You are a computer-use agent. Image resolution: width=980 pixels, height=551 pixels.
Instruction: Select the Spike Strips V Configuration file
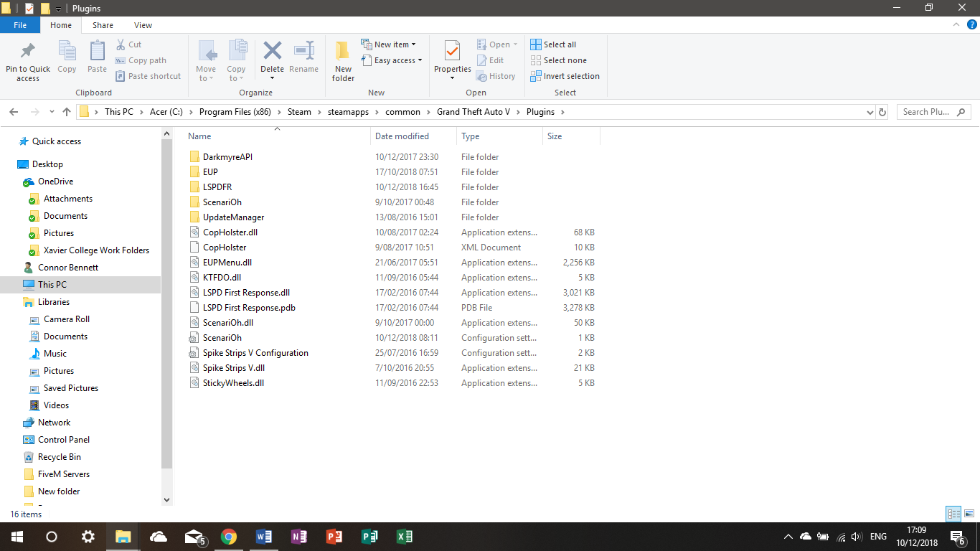pos(255,353)
